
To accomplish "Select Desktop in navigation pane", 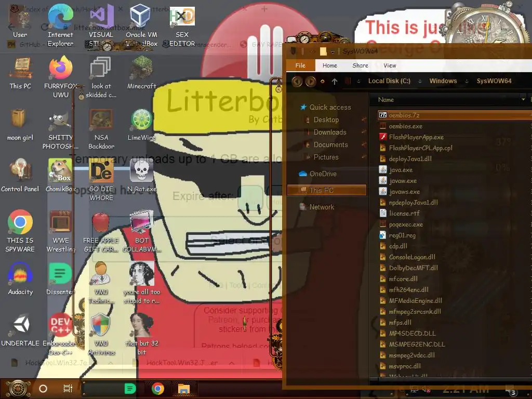I will 322,120.
